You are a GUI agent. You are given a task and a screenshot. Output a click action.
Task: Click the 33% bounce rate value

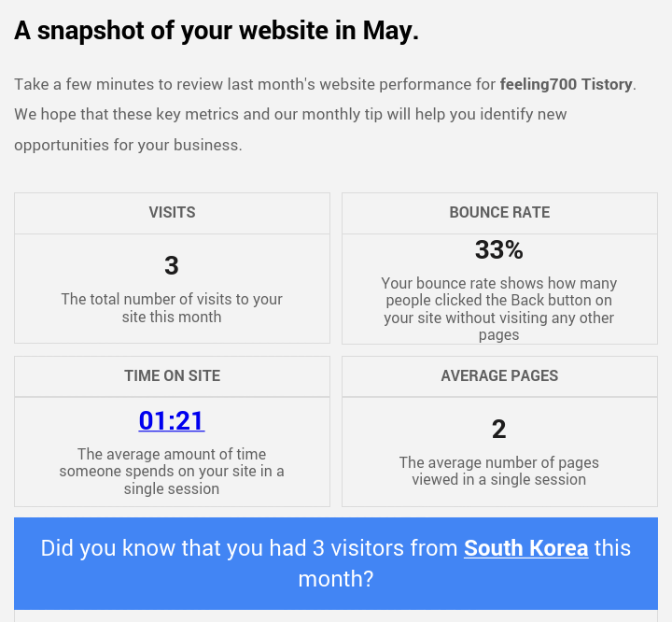click(x=498, y=249)
